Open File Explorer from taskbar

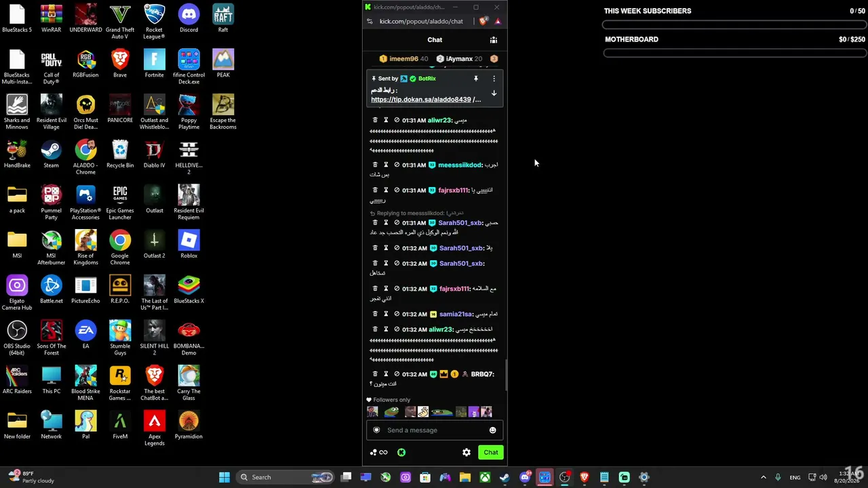pos(465,477)
